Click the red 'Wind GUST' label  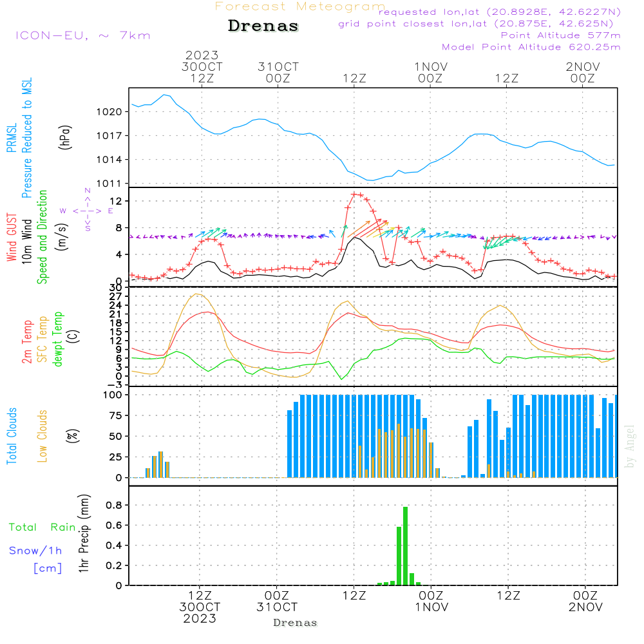tap(12, 238)
